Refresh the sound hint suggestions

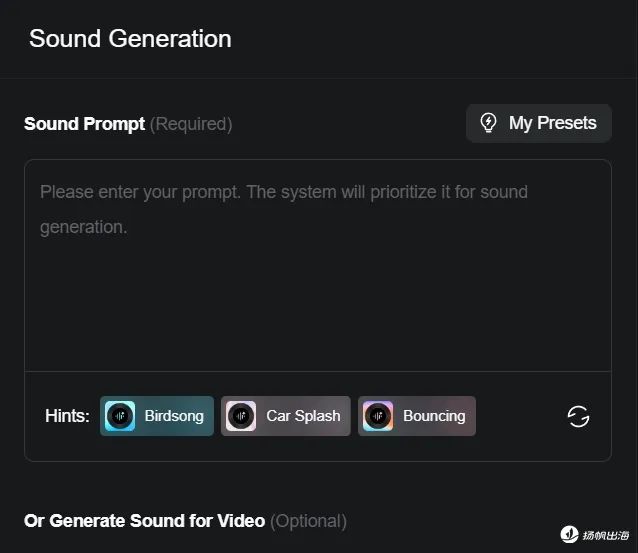point(578,417)
